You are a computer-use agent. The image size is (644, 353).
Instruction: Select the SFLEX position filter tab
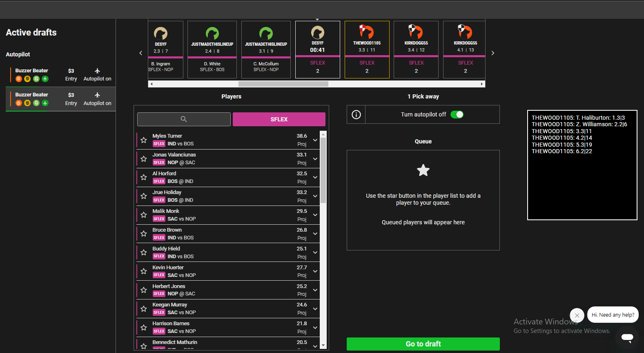(279, 119)
